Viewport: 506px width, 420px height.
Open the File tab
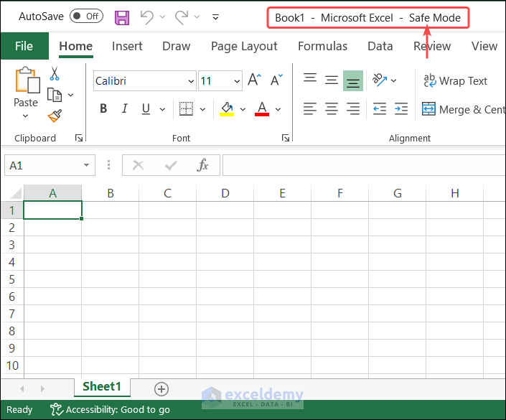pos(24,46)
